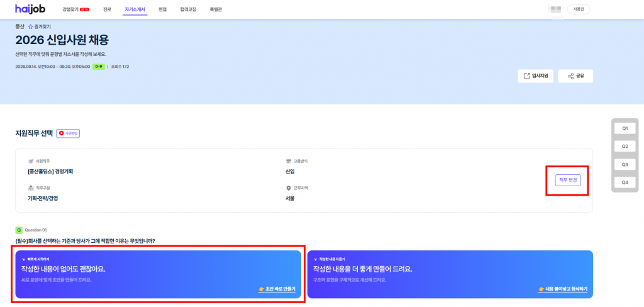644x307 pixels.
Task: Click the 사용권 button in the header
Action: coord(579,9)
